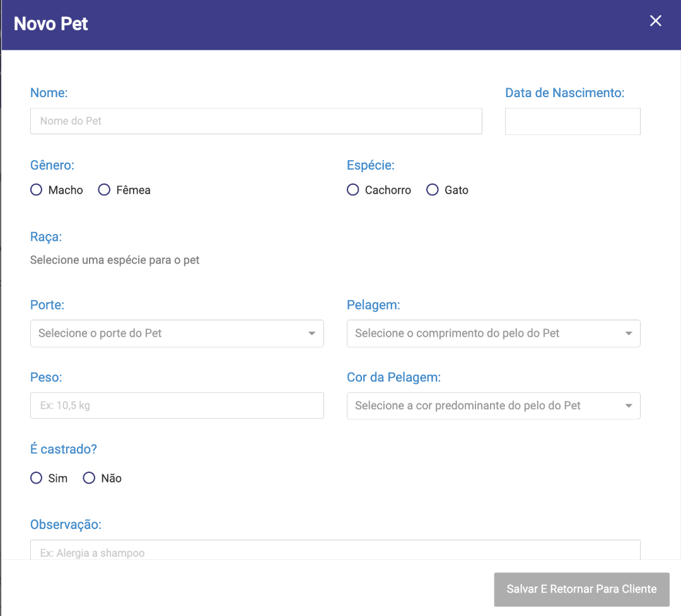
Task: Open the predominant coat color select box
Action: pyautogui.click(x=486, y=406)
